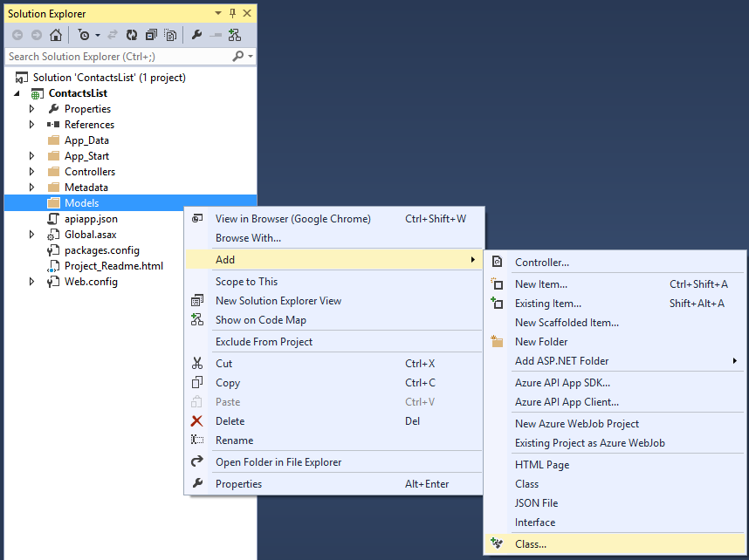Select the App_Data folder
The image size is (749, 560).
click(x=86, y=140)
